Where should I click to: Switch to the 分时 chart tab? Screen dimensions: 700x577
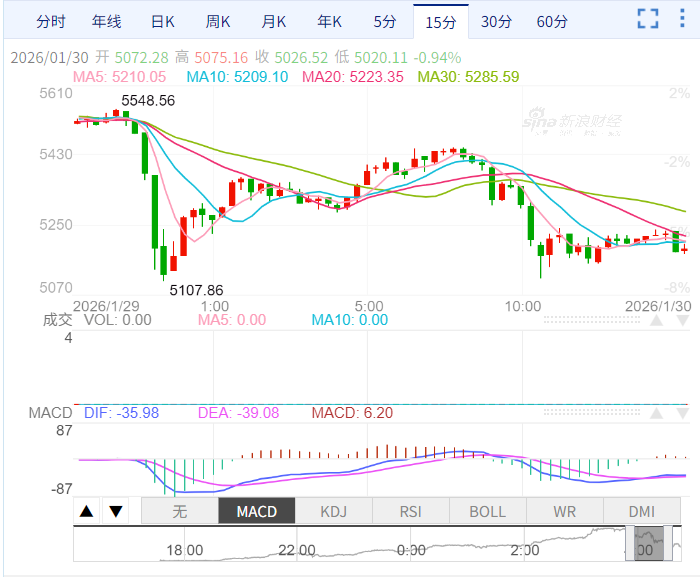coord(50,21)
